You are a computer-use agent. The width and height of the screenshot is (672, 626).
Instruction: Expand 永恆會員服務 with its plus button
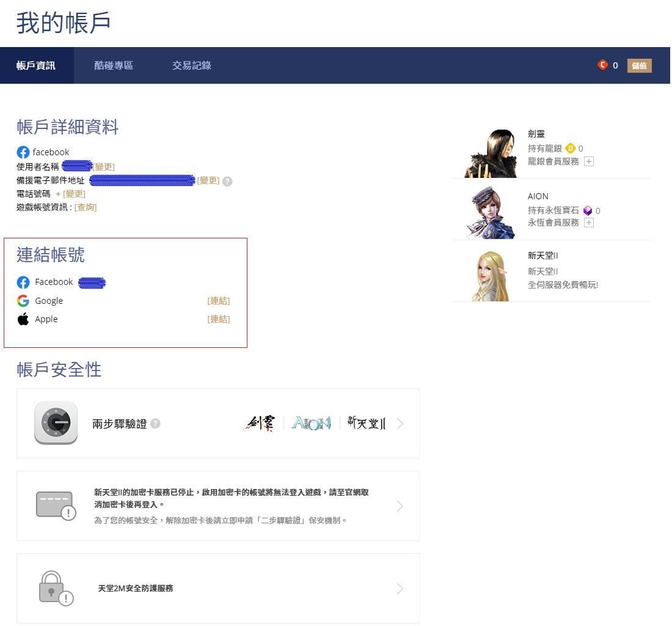tap(590, 223)
